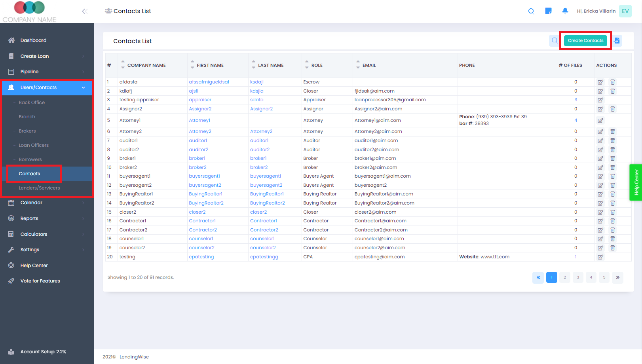
Task: Expand the Reports sidebar section
Action: (30, 218)
